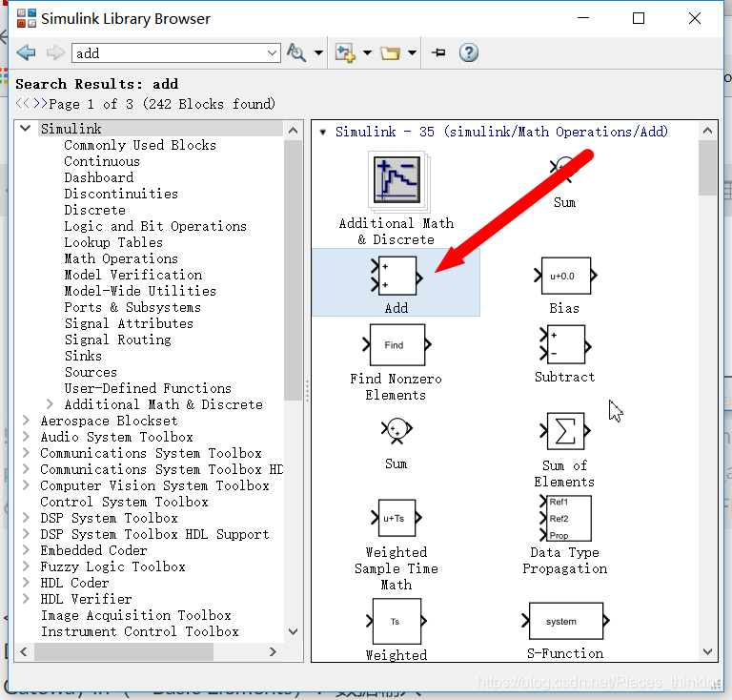Viewport: 732px width, 700px height.
Task: Select Logic and Bit Operations library
Action: pos(155,226)
